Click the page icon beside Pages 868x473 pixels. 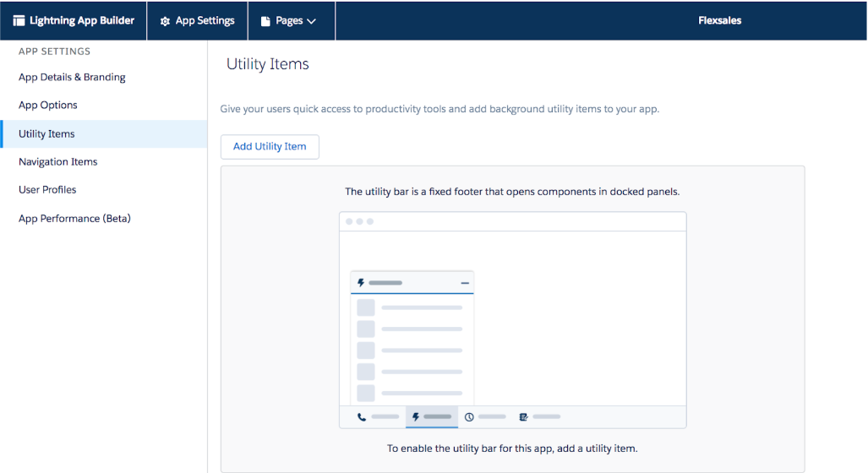point(265,21)
